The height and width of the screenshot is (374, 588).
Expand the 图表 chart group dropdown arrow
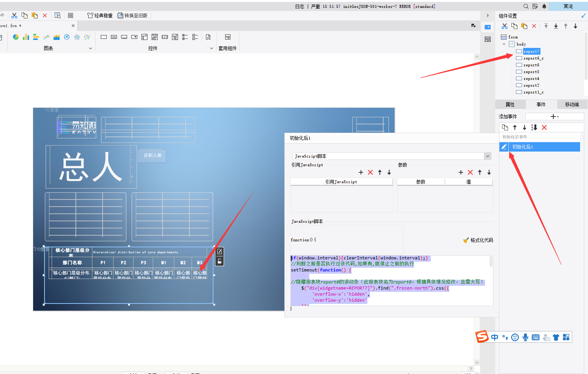click(x=91, y=48)
